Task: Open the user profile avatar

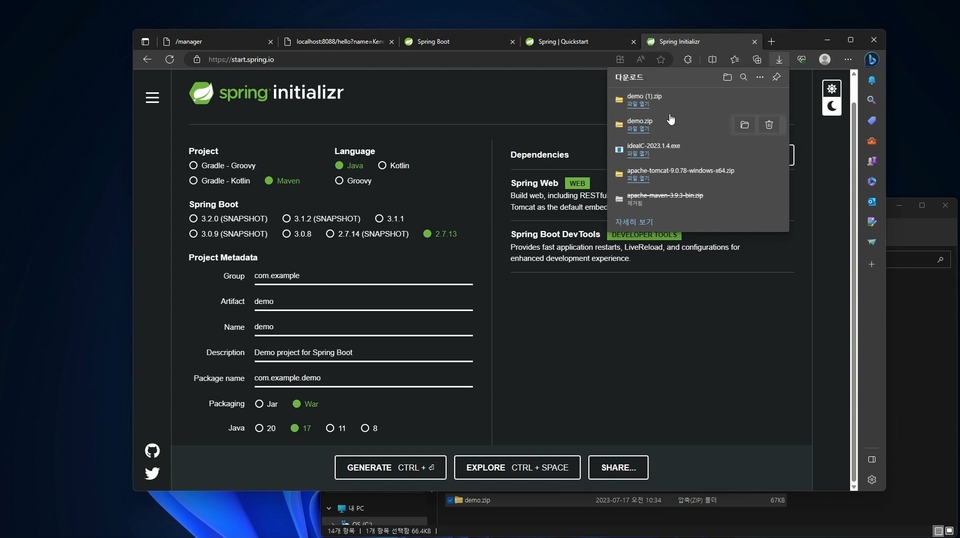Action: 825,59
